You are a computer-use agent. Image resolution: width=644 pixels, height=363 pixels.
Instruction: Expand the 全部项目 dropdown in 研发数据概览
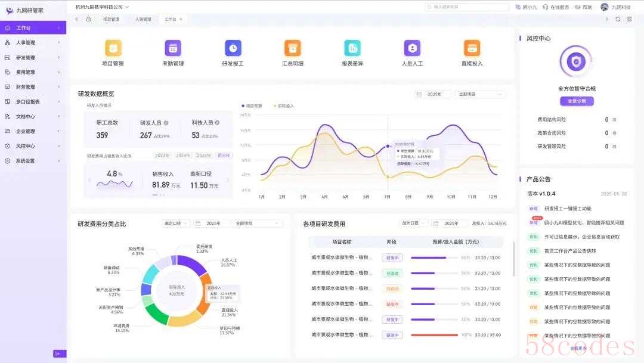pos(480,94)
